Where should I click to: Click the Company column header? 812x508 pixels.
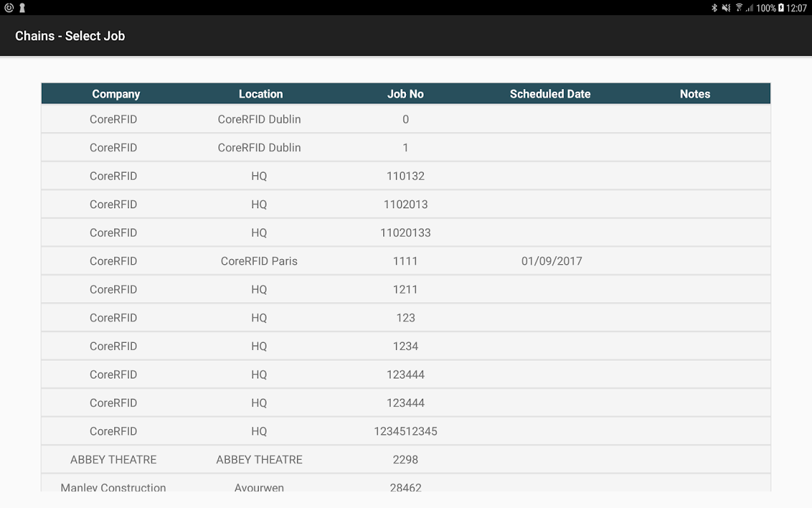coord(115,94)
